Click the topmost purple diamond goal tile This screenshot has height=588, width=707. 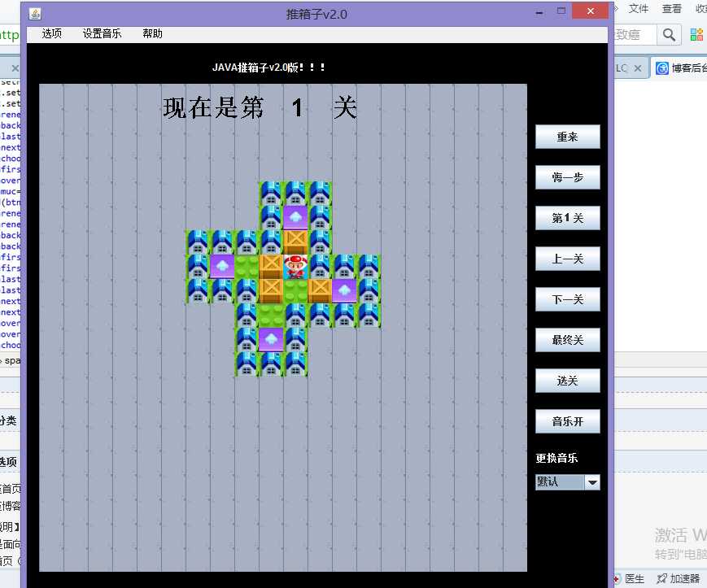[x=295, y=217]
